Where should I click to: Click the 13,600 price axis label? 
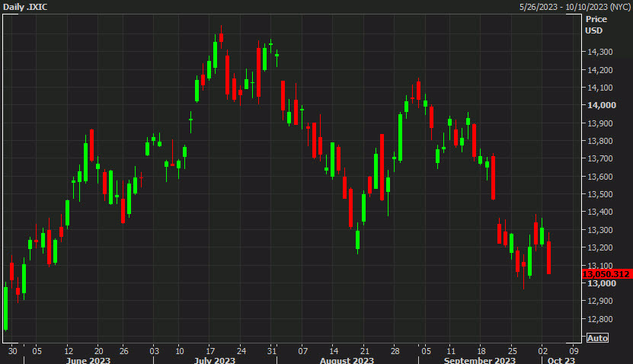tap(600, 177)
